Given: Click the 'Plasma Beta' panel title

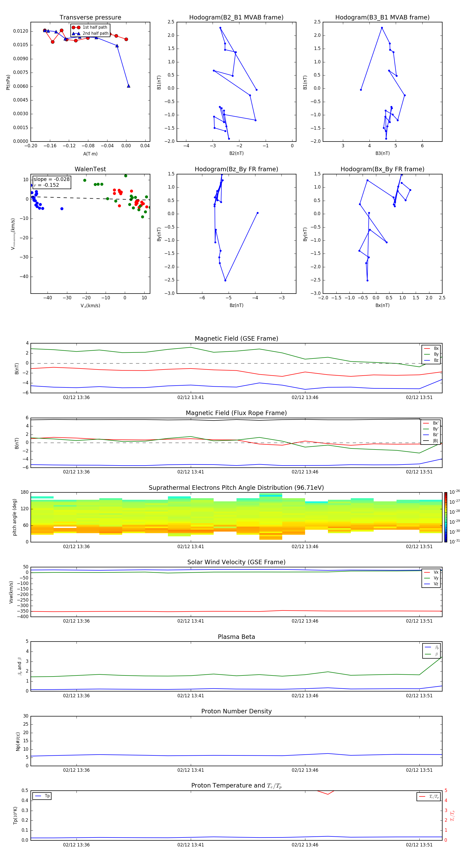Looking at the screenshot, I should 236,637.
